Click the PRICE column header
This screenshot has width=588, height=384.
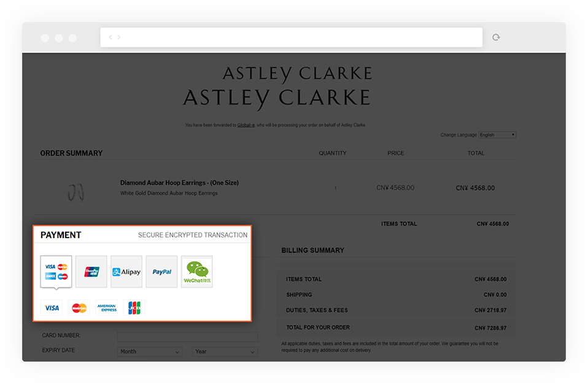click(396, 153)
